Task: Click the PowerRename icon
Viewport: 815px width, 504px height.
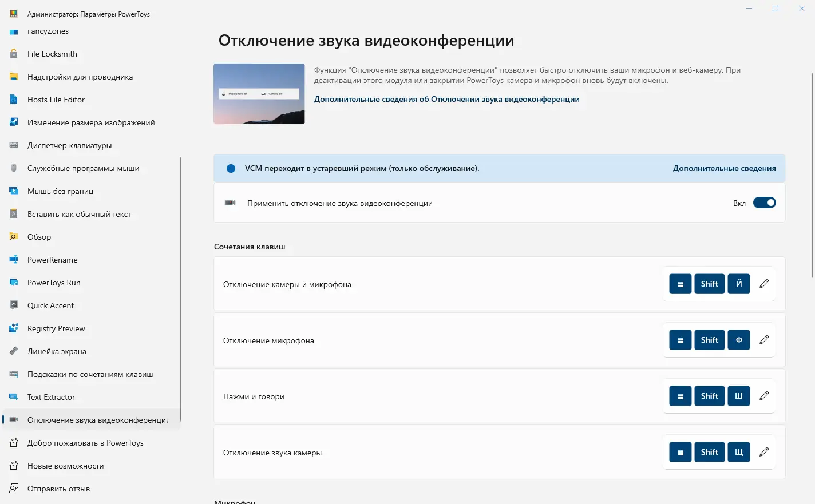Action: pos(14,260)
